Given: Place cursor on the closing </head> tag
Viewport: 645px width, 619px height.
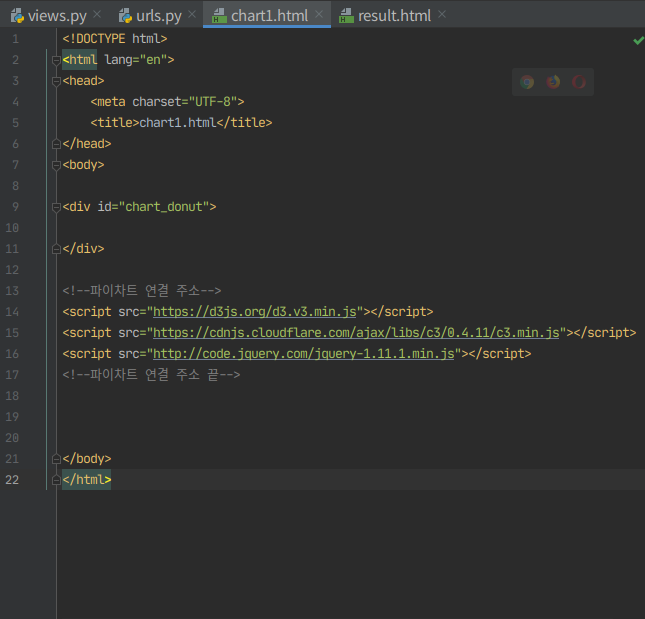Looking at the screenshot, I should (x=87, y=144).
